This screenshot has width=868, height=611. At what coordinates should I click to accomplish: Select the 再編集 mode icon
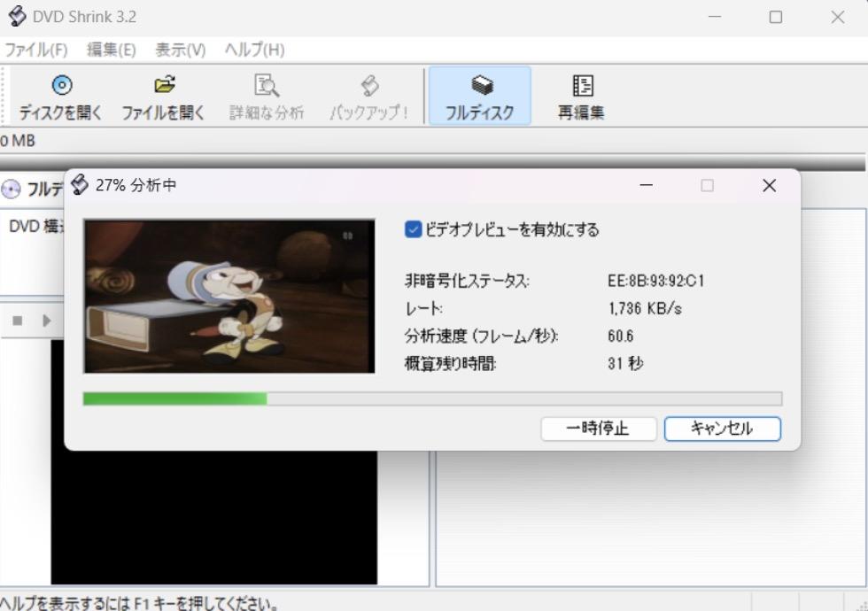pyautogui.click(x=583, y=85)
